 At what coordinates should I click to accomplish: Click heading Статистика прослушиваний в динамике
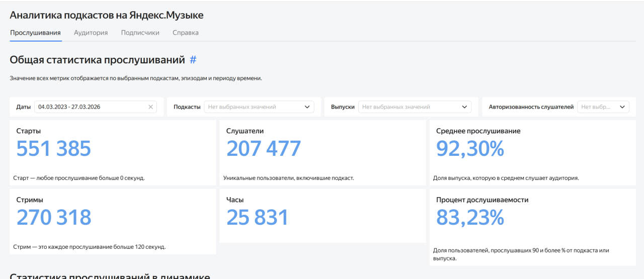point(110,276)
